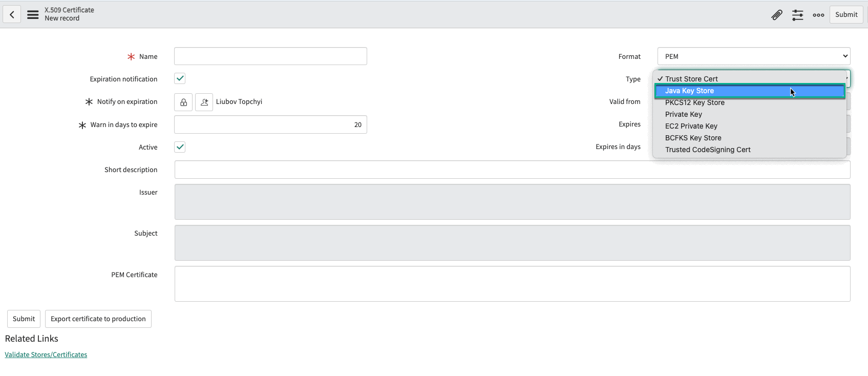Click the add-me user icon beside Liubov Topchyi
The width and height of the screenshot is (868, 376).
pyautogui.click(x=204, y=102)
